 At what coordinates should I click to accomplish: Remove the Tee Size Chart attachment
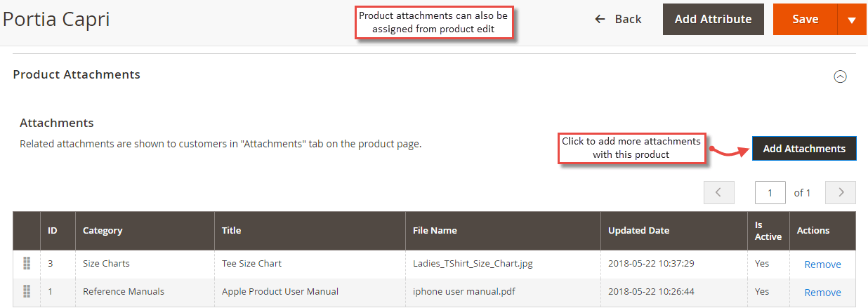(x=822, y=265)
